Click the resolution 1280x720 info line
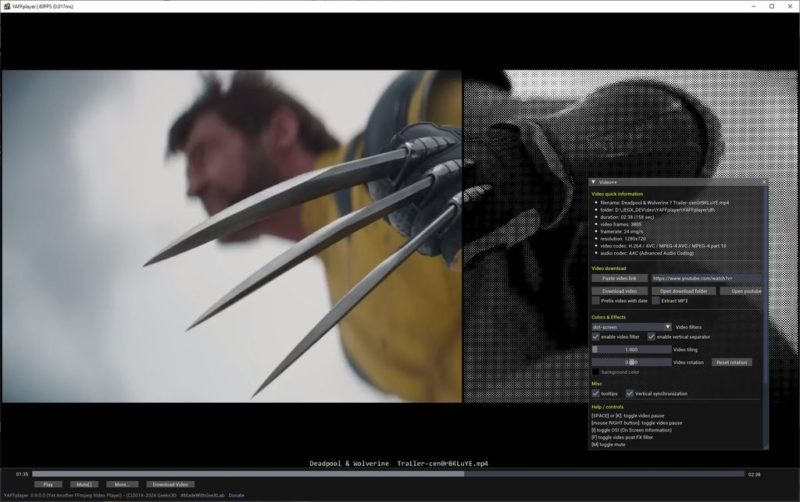Viewport: 800px width, 502px height. click(623, 239)
